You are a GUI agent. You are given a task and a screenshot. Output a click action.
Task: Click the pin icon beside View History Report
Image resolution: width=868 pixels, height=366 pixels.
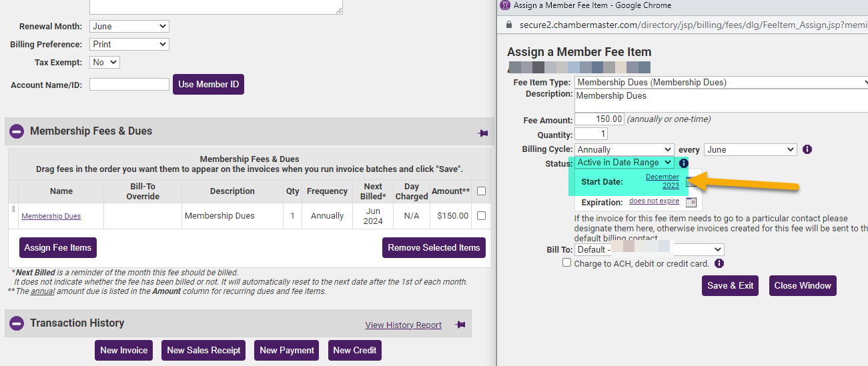(x=460, y=325)
